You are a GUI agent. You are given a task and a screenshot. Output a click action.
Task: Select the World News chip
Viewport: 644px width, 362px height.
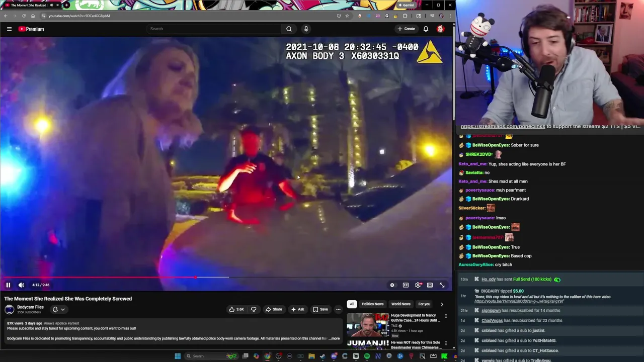click(401, 304)
